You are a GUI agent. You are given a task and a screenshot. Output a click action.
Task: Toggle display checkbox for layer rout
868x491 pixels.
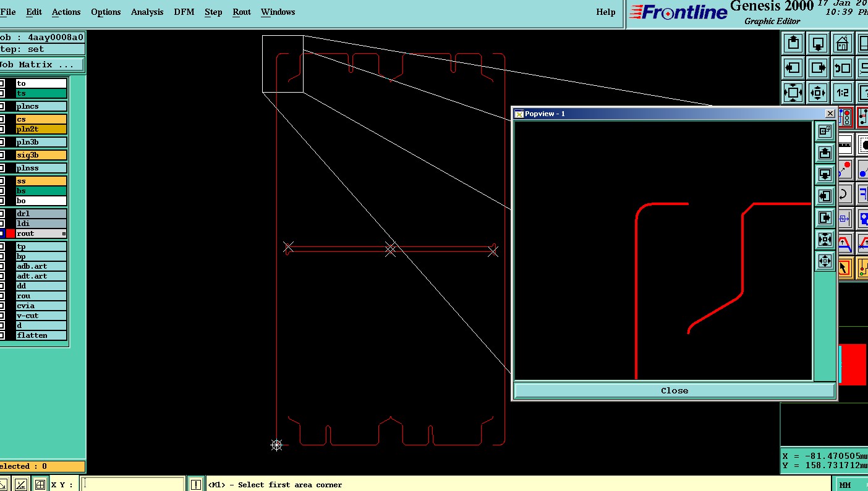[2, 233]
